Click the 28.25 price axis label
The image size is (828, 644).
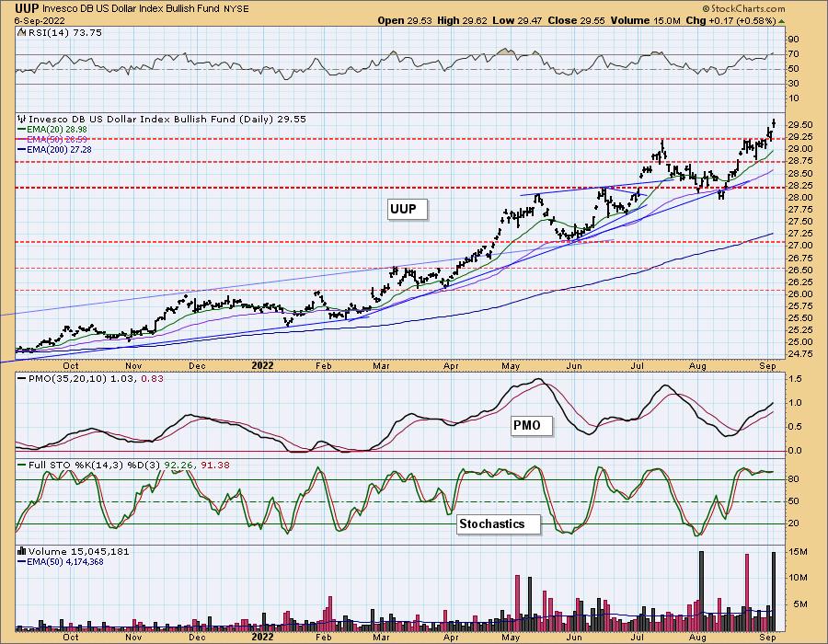[800, 185]
